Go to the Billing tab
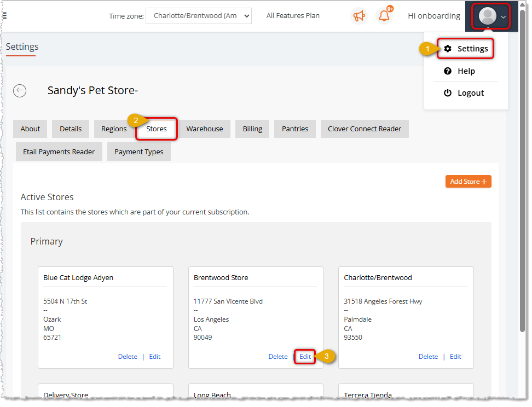The image size is (532, 407). tap(252, 129)
